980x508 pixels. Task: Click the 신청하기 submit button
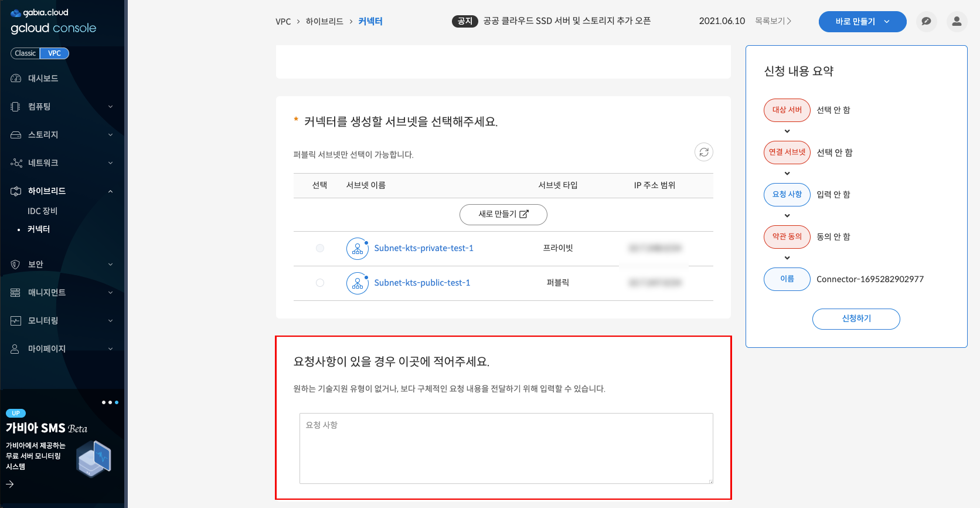pos(856,319)
